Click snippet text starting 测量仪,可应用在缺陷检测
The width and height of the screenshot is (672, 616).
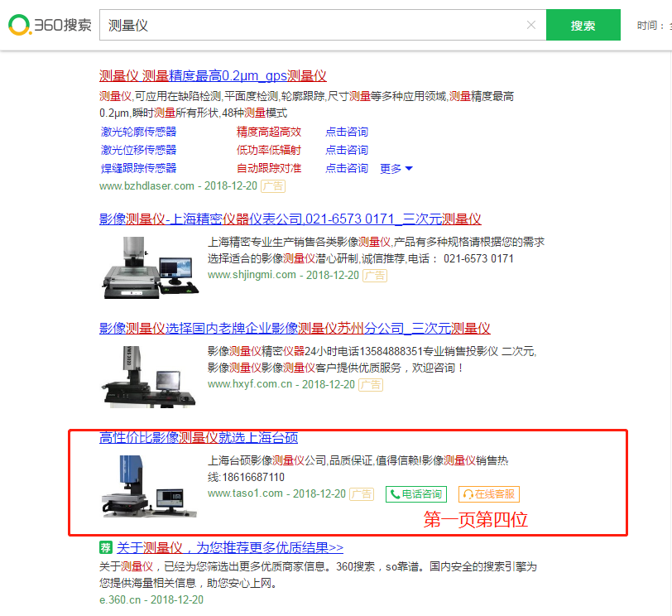pyautogui.click(x=306, y=104)
